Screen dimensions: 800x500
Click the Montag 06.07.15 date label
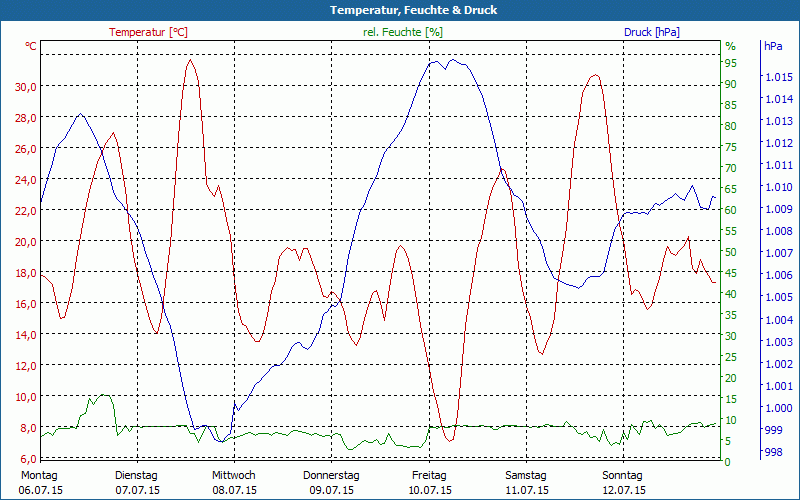[40, 482]
